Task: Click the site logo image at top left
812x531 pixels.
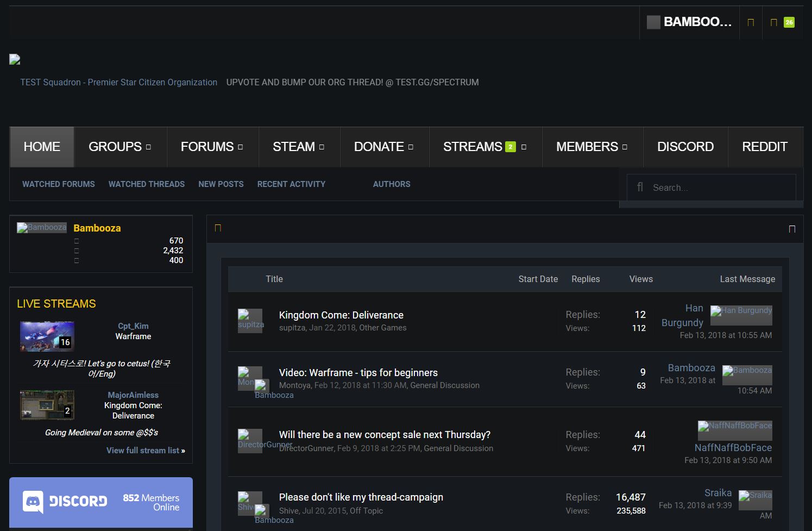Action: tap(15, 60)
